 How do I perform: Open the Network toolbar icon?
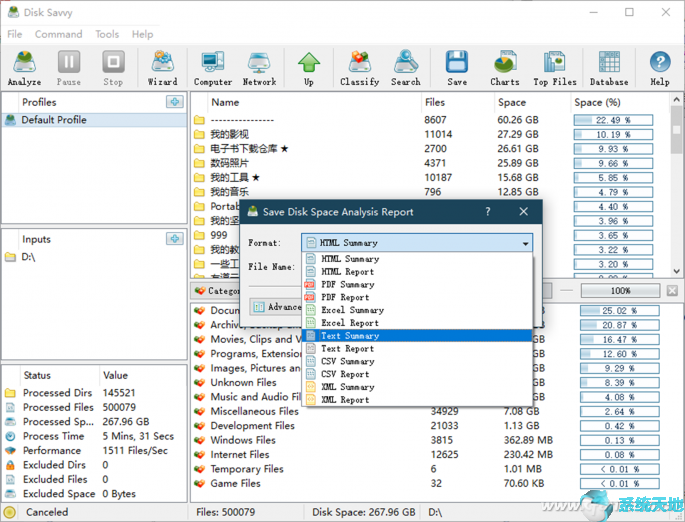pyautogui.click(x=259, y=68)
